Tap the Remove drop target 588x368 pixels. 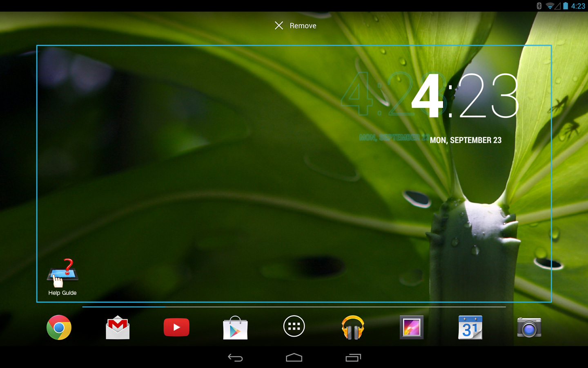point(295,26)
